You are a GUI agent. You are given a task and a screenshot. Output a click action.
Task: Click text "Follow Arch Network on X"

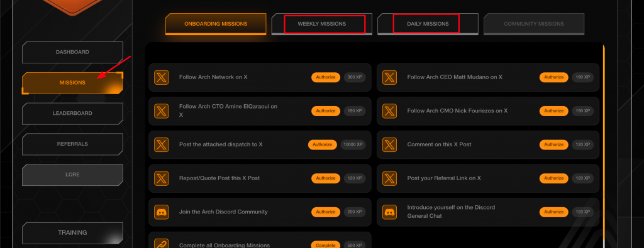point(213,77)
